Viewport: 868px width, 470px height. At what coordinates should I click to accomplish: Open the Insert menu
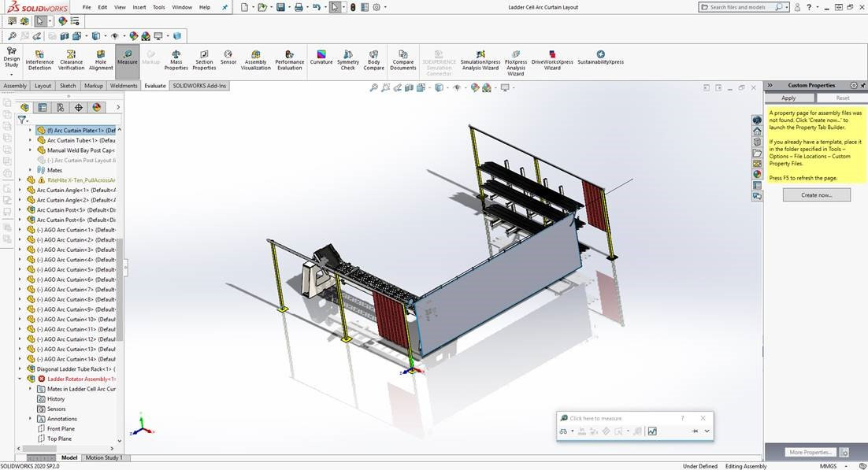coord(139,7)
